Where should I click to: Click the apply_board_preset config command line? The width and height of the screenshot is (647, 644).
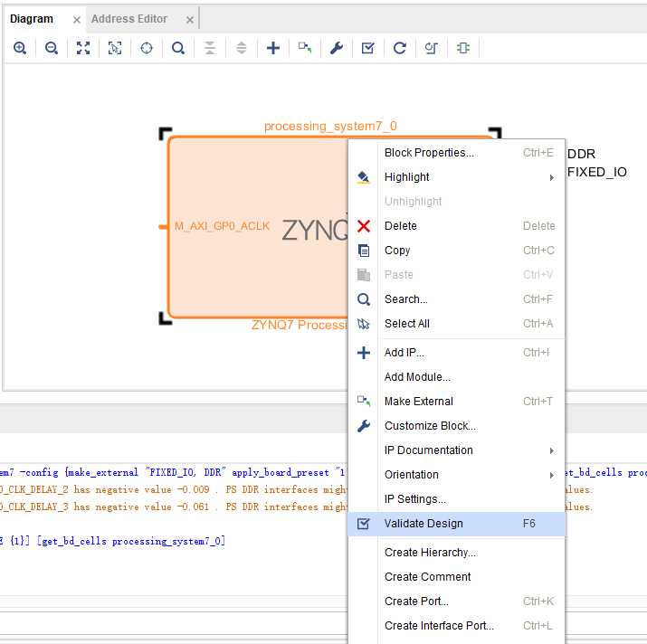click(x=174, y=473)
